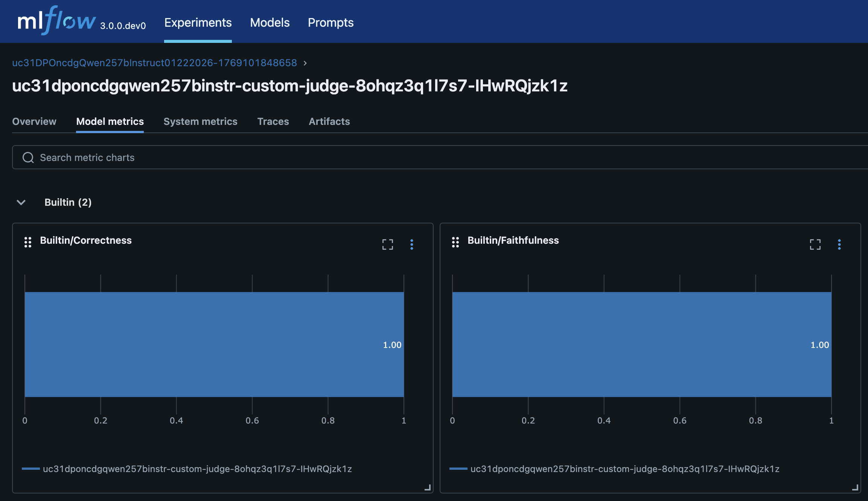Focus the Search metric charts field
The image size is (868, 501).
pos(440,157)
